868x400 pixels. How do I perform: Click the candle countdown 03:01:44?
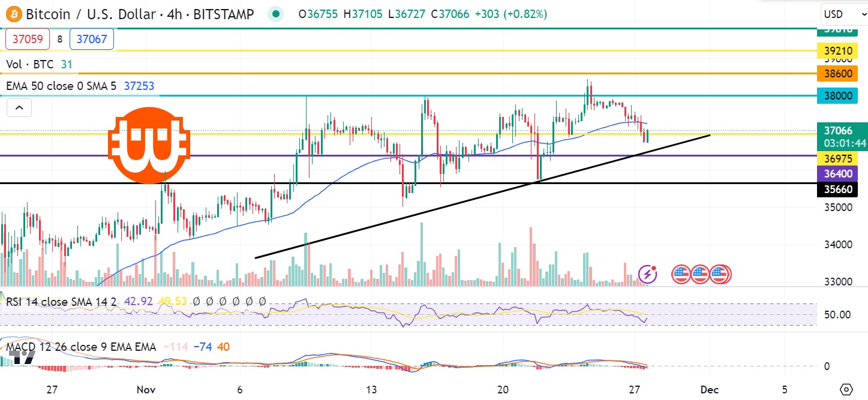(845, 143)
